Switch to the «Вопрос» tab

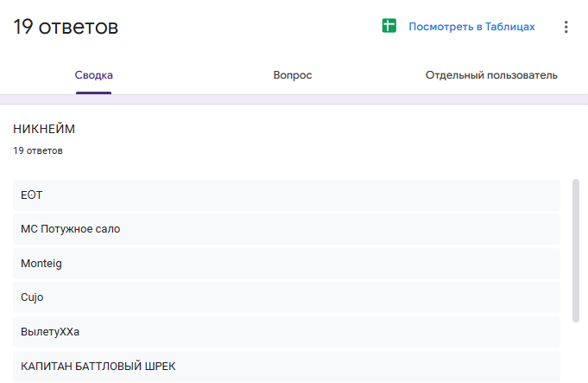pos(293,75)
